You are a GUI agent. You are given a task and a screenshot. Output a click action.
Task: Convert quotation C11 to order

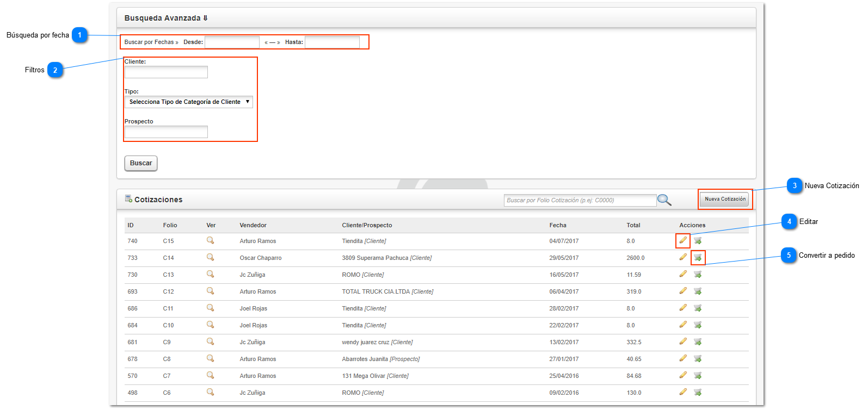point(698,308)
